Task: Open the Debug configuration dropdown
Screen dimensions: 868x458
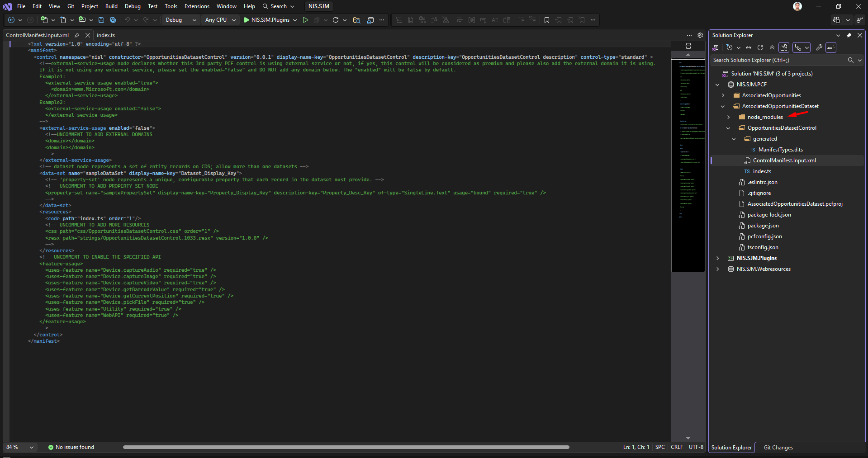Action: [x=180, y=20]
